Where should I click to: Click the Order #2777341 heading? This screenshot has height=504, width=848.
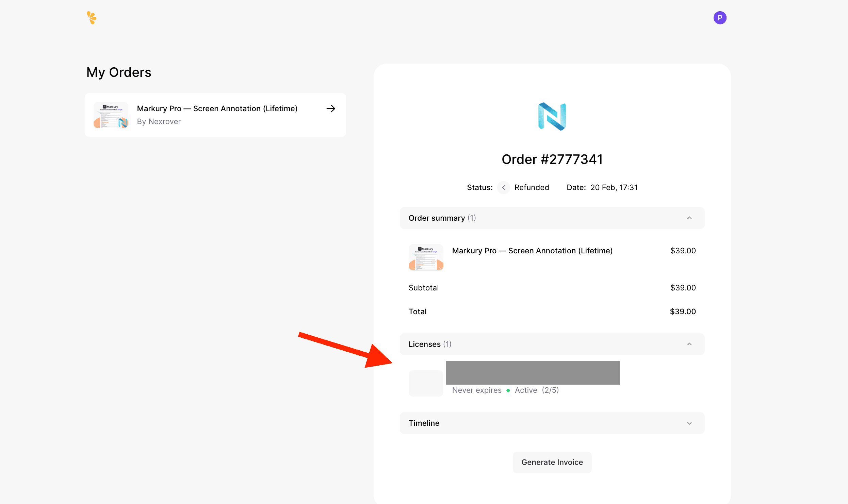click(x=552, y=159)
